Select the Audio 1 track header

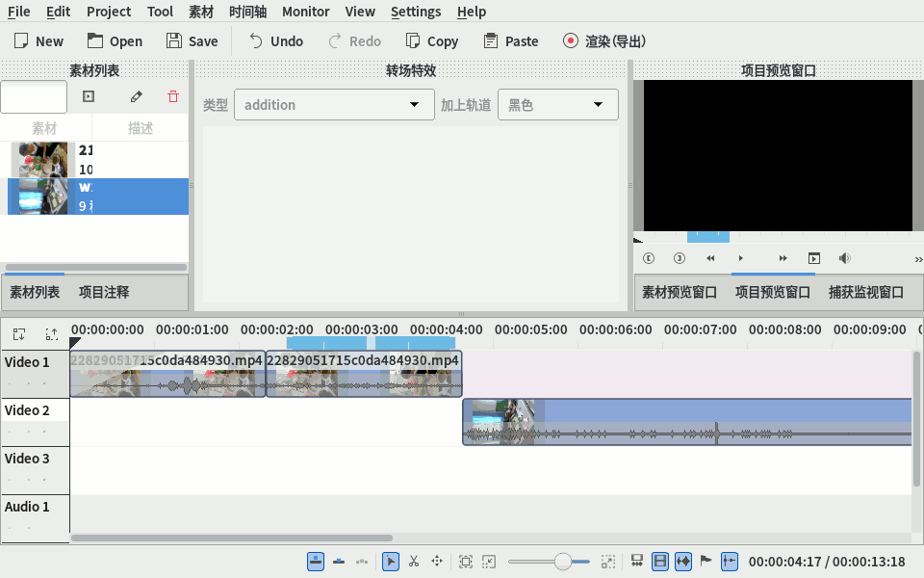(x=35, y=518)
